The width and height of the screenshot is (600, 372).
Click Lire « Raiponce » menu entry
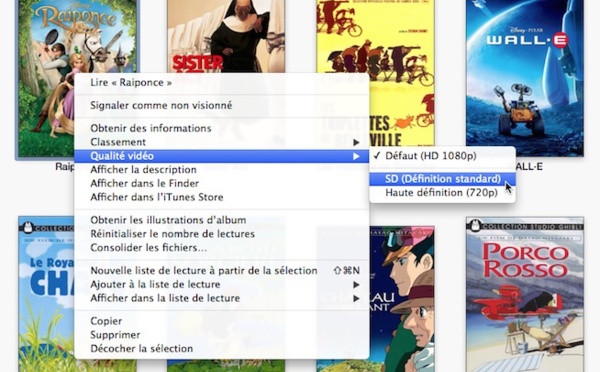(x=222, y=82)
